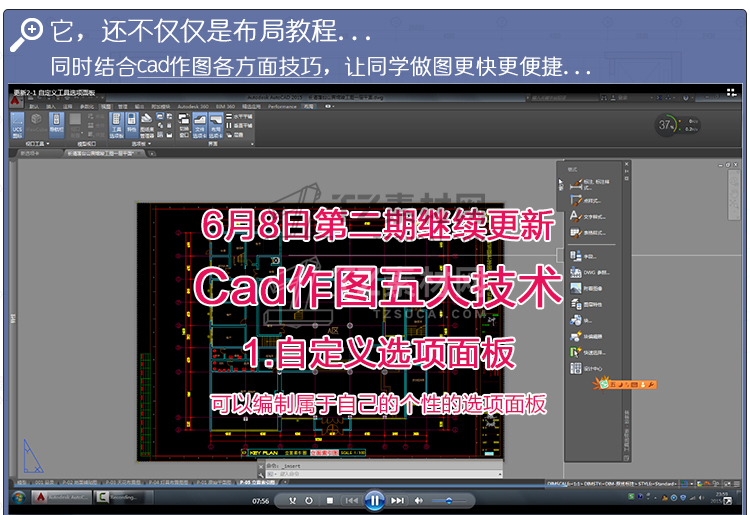Adjust the media player volume slider

pyautogui.click(x=449, y=501)
